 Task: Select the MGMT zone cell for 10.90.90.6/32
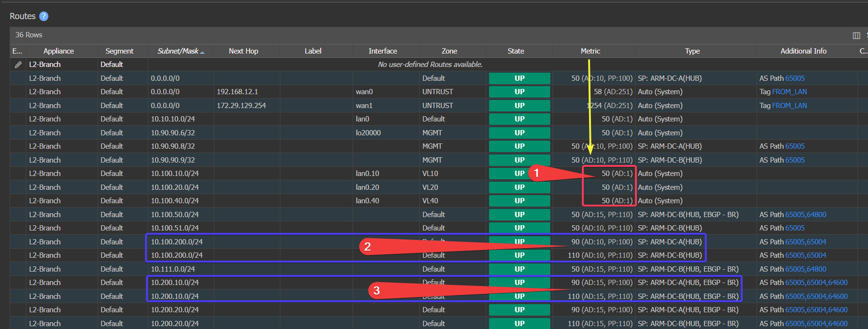453,133
